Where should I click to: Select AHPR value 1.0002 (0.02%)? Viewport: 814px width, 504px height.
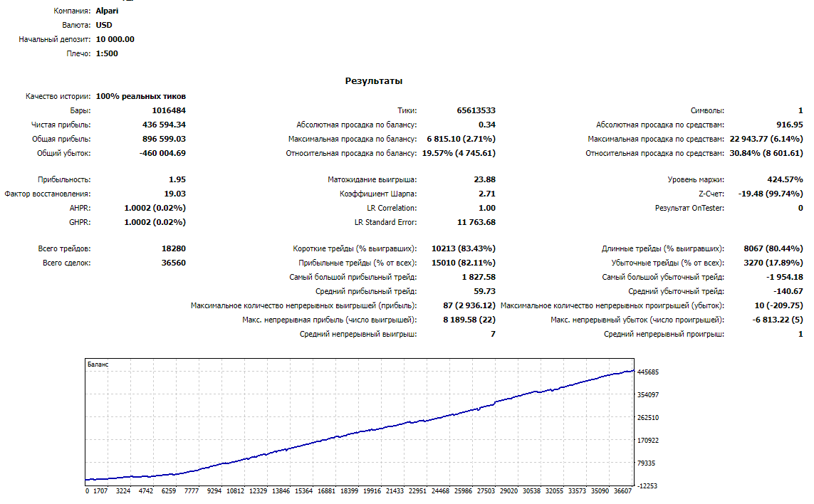pos(155,208)
